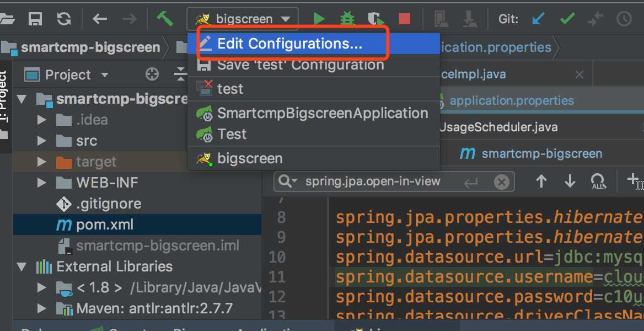The image size is (644, 331).
Task: Click the Save All floppy disk icon
Action: tap(35, 19)
